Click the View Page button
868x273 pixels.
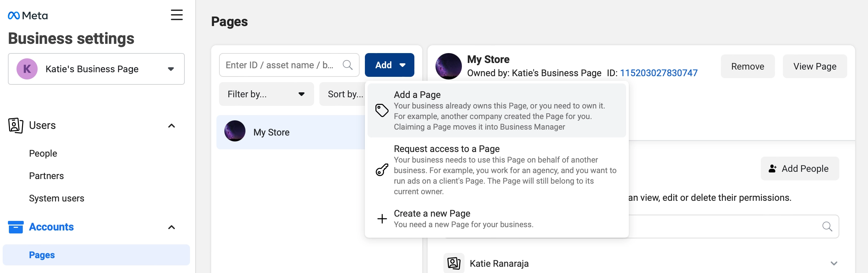click(815, 66)
